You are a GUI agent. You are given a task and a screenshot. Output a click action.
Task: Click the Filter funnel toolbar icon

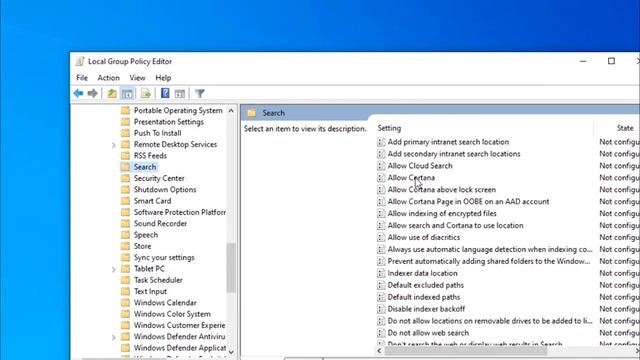(200, 93)
